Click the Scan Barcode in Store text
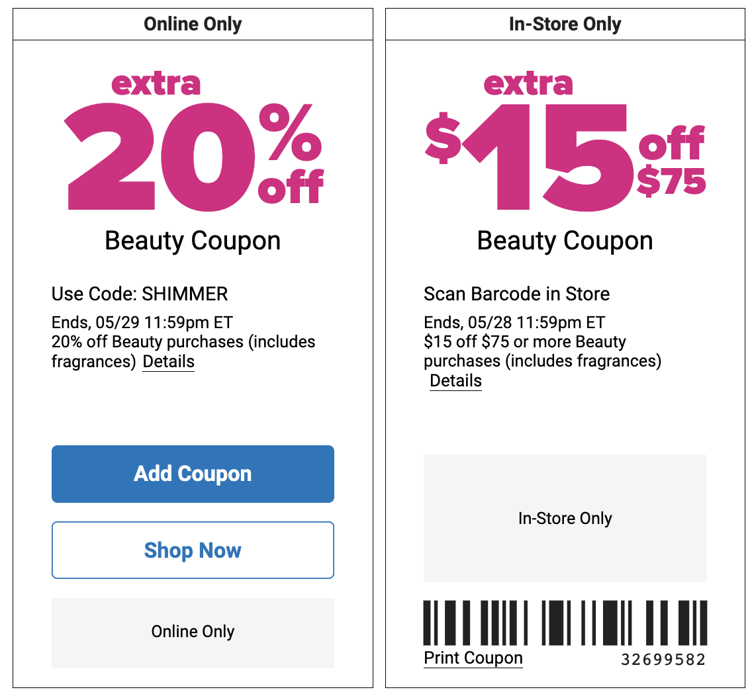752x700 pixels. (x=516, y=294)
